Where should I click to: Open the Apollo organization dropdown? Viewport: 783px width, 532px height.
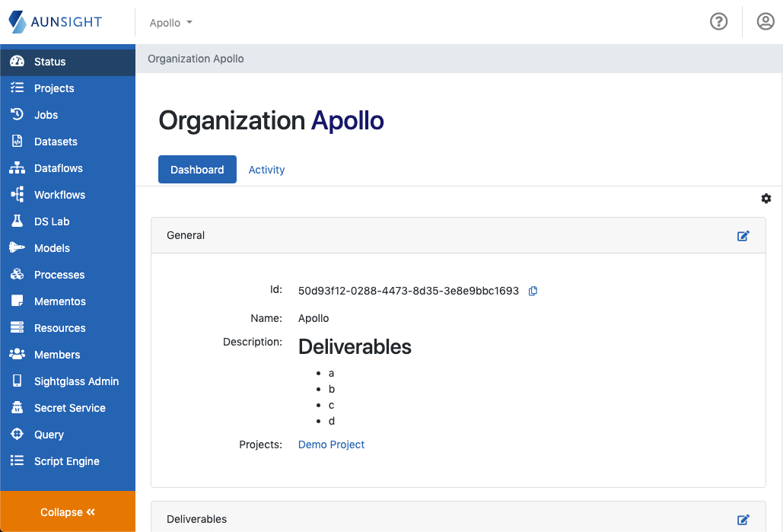click(170, 22)
